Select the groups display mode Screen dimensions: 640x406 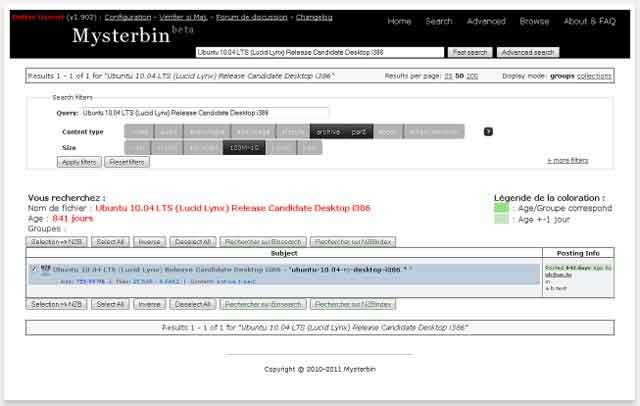click(x=562, y=76)
